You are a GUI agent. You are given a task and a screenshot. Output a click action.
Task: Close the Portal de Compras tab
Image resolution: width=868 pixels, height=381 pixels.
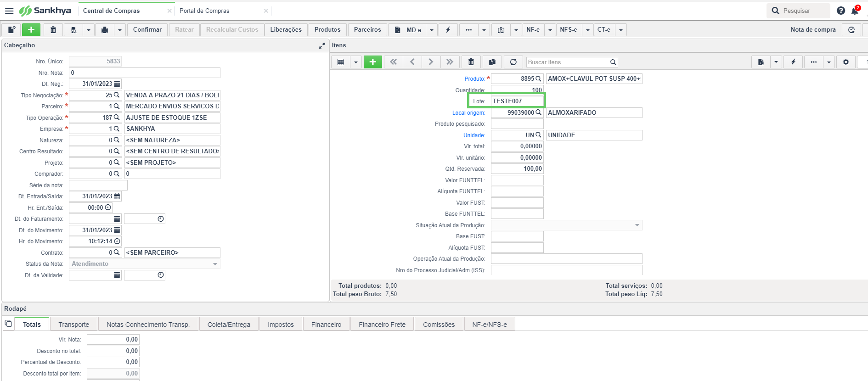(266, 11)
